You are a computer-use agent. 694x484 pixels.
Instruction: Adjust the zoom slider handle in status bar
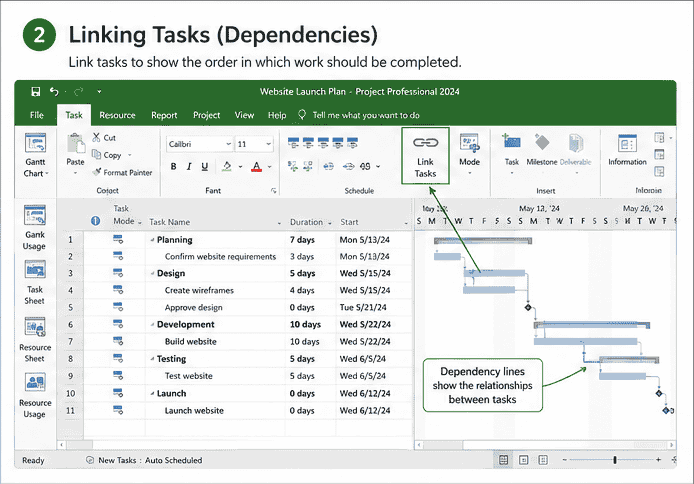[x=615, y=460]
